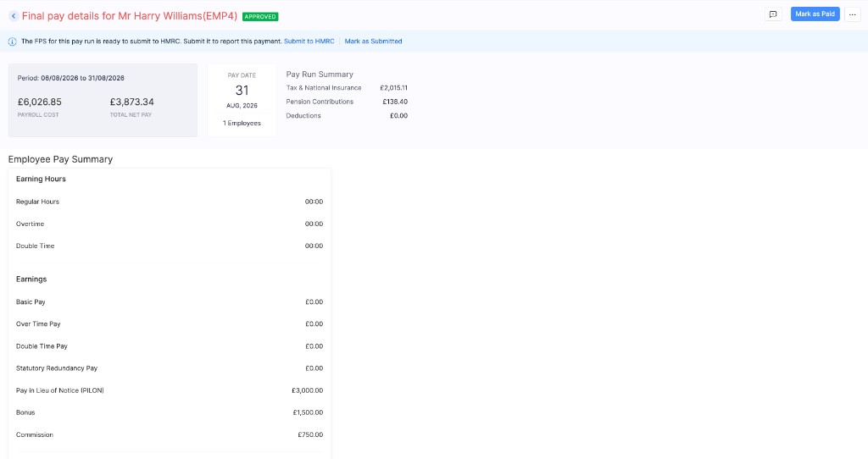Click the £6,026.85 payroll cost value

click(x=40, y=102)
